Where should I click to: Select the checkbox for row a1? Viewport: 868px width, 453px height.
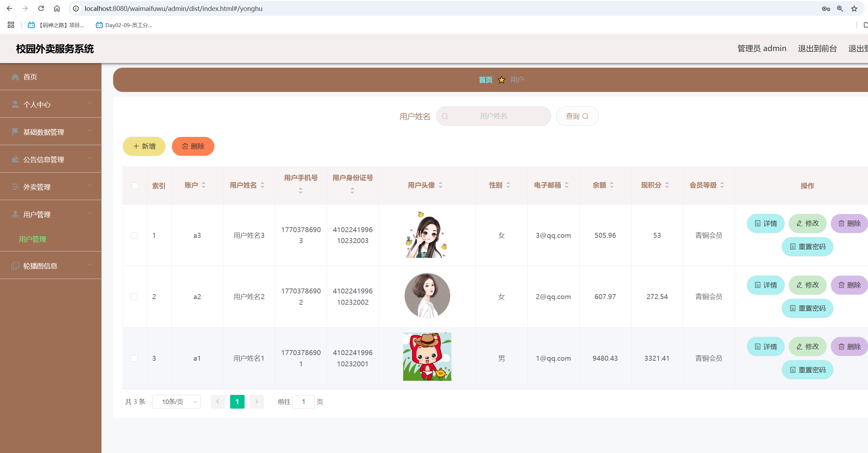(134, 358)
